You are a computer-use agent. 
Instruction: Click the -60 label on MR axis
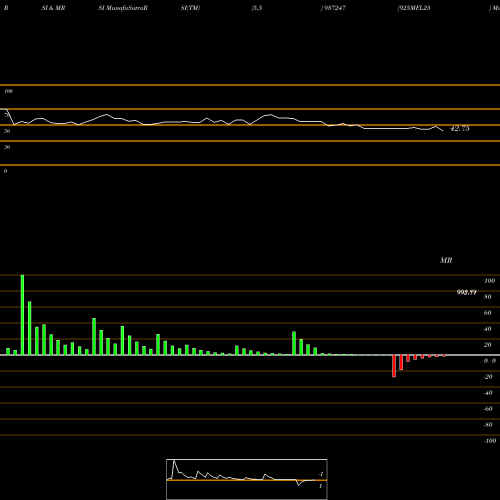488,409
